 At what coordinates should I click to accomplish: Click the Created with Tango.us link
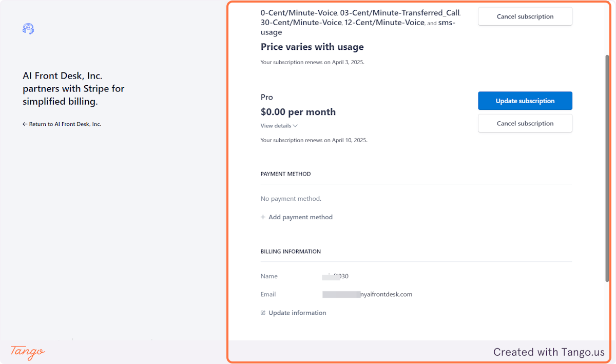coord(549,352)
